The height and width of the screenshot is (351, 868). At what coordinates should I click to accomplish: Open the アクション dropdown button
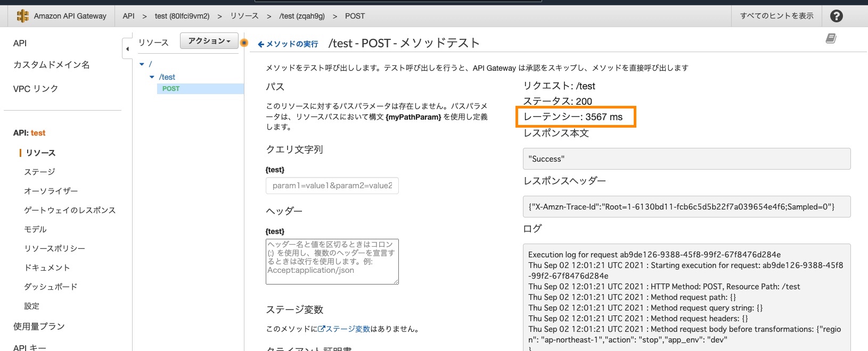(x=209, y=41)
